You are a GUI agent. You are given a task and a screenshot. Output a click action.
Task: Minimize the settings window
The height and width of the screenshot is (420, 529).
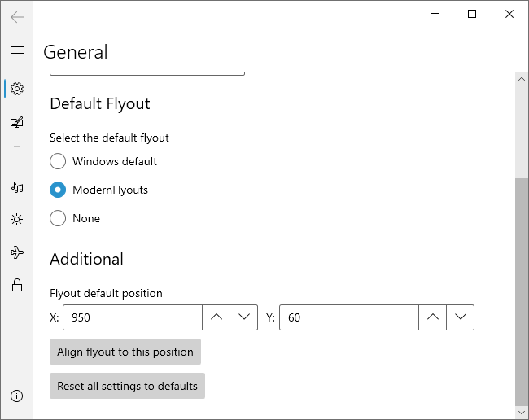tap(435, 14)
